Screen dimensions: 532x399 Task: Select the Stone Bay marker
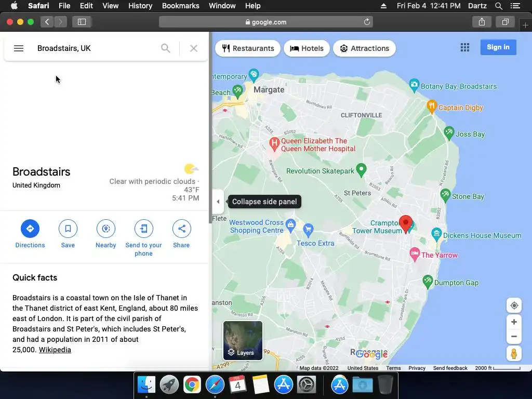tap(445, 196)
